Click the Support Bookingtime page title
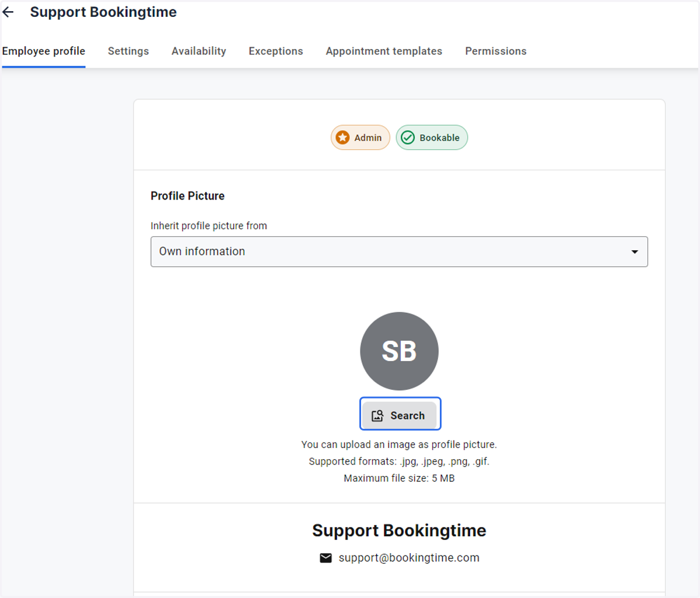The width and height of the screenshot is (700, 598). pyautogui.click(x=103, y=12)
